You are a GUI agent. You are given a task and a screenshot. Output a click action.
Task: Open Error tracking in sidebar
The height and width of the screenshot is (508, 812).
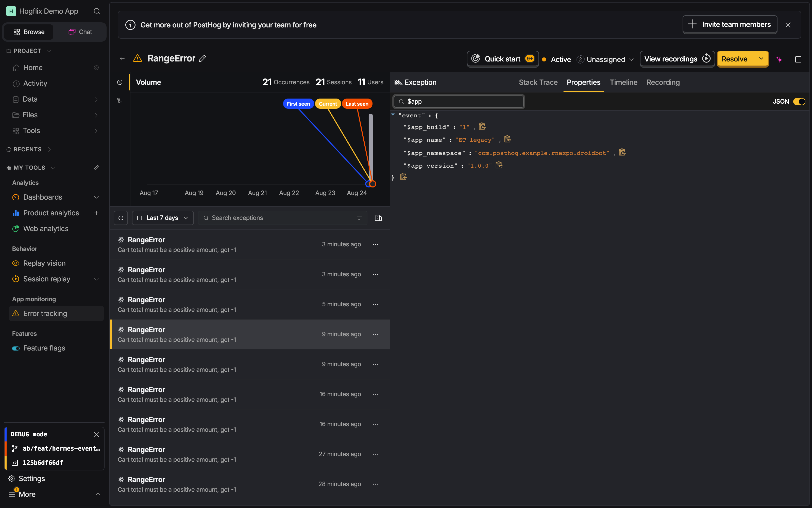pos(56,313)
